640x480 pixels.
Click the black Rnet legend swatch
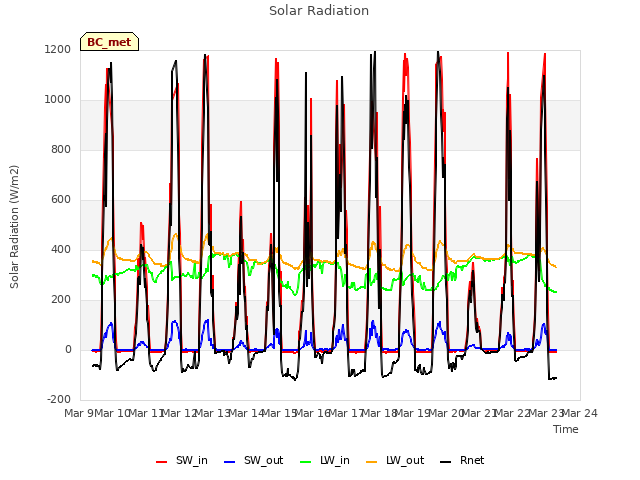pos(446,462)
